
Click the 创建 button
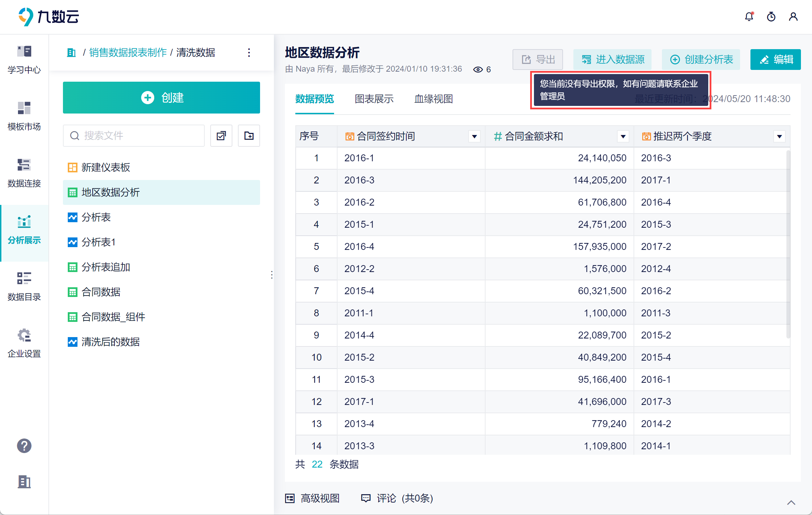tap(162, 98)
